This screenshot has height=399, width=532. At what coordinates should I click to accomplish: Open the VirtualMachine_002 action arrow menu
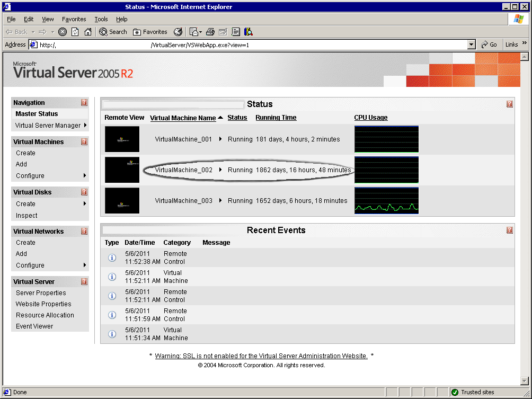coord(220,170)
